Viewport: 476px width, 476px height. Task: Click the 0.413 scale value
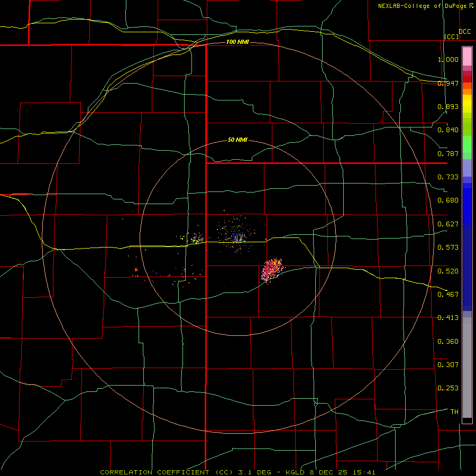click(x=448, y=318)
